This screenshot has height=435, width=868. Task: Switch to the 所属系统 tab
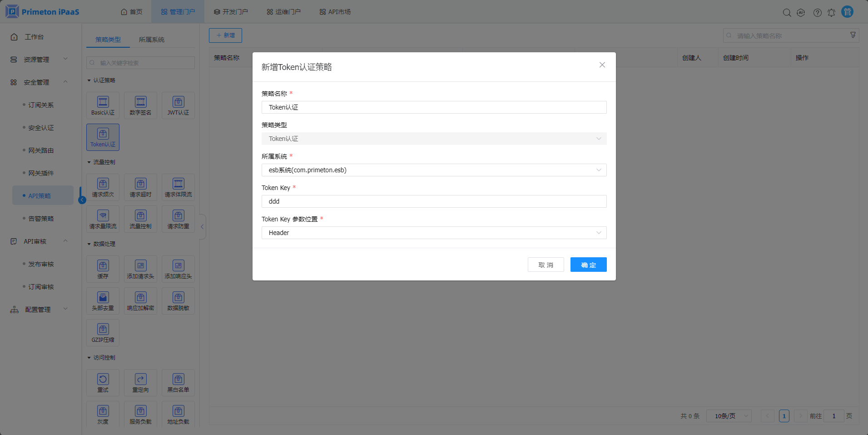[152, 40]
